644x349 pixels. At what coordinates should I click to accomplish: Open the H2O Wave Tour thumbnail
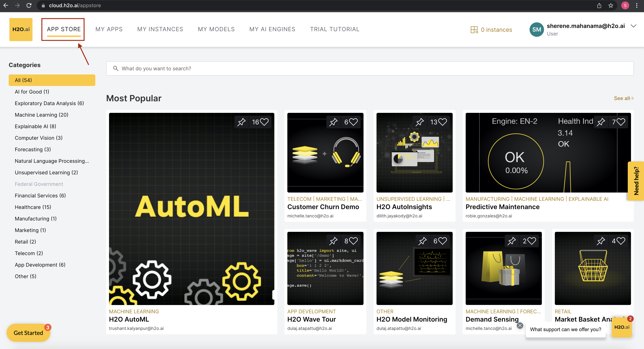325,268
